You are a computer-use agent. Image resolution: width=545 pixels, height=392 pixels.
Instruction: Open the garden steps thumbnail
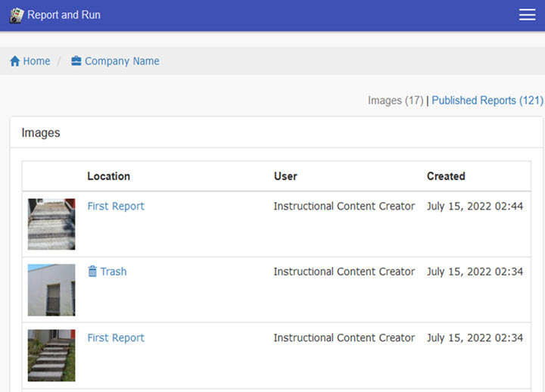[x=51, y=355]
